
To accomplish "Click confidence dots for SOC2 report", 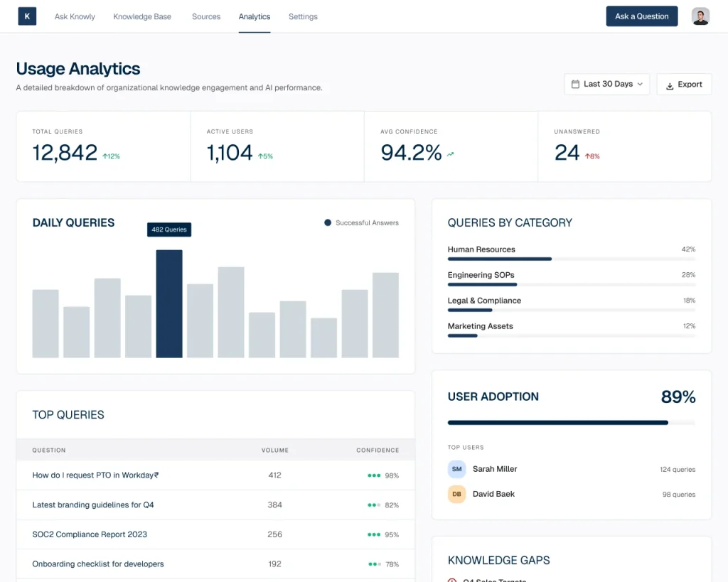I will tap(374, 534).
